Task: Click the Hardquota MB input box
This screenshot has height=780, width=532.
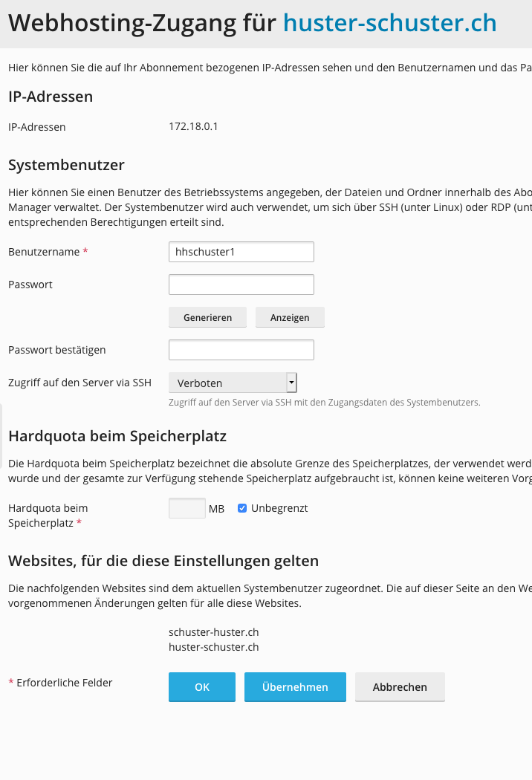Action: (186, 508)
